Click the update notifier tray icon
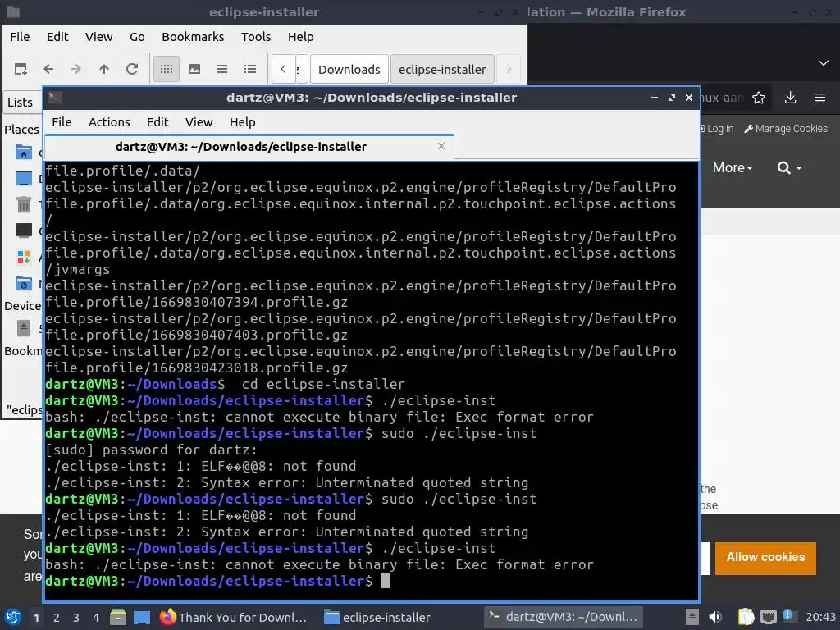Image resolution: width=840 pixels, height=630 pixels. 788,616
